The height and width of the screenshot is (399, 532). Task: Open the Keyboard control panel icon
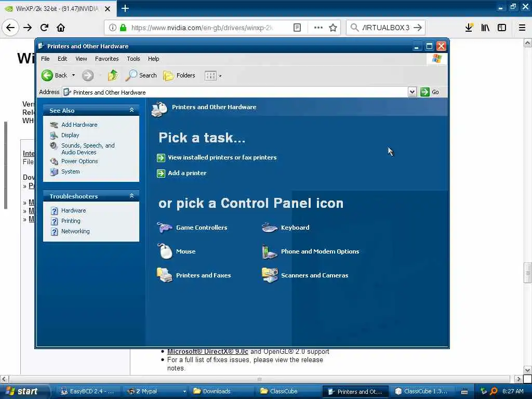(286, 228)
